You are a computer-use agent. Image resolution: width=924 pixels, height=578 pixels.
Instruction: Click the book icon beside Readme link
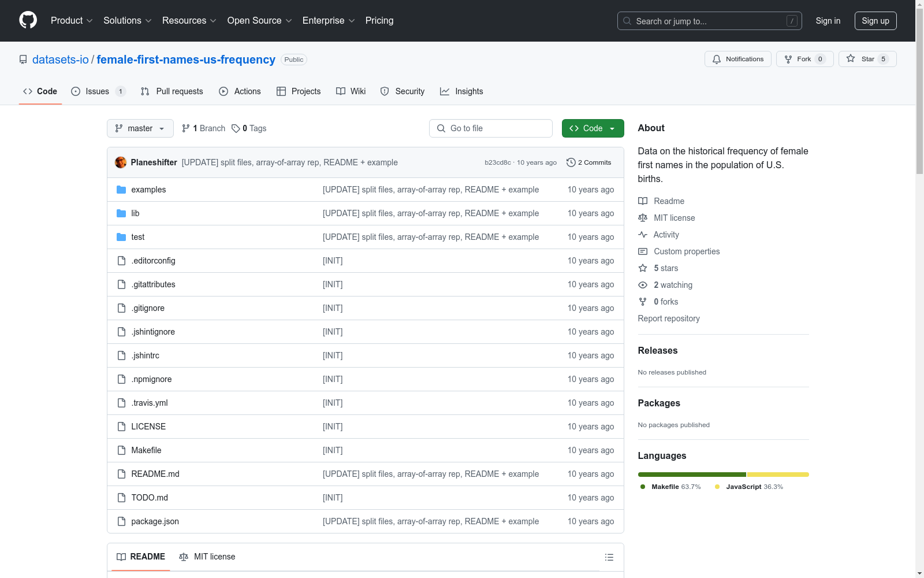coord(643,201)
